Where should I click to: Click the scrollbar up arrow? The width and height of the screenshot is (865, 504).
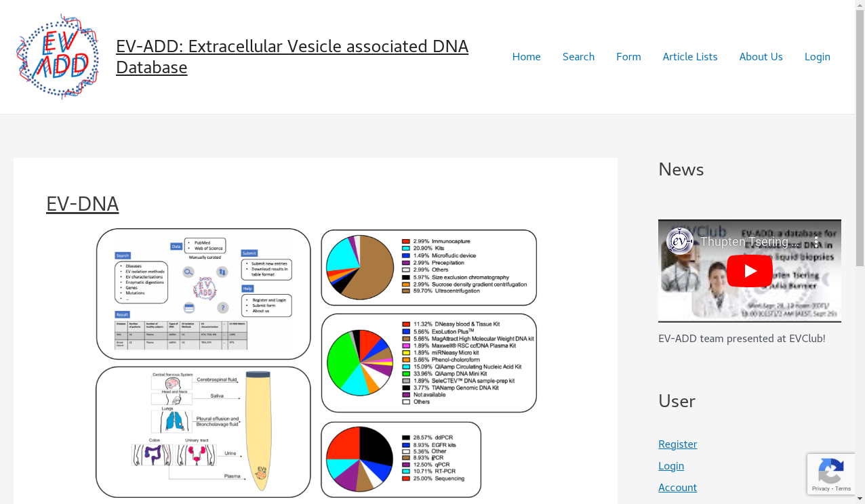(x=860, y=5)
